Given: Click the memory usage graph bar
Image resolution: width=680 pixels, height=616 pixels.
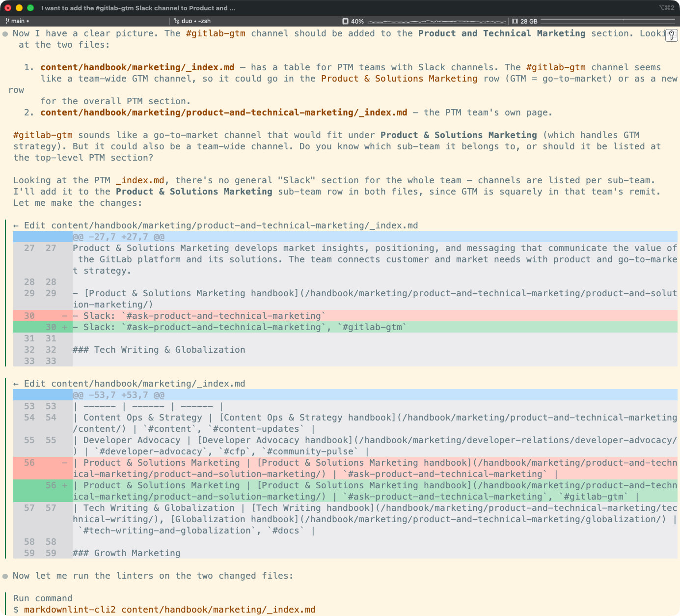Looking at the screenshot, I should click(x=607, y=21).
